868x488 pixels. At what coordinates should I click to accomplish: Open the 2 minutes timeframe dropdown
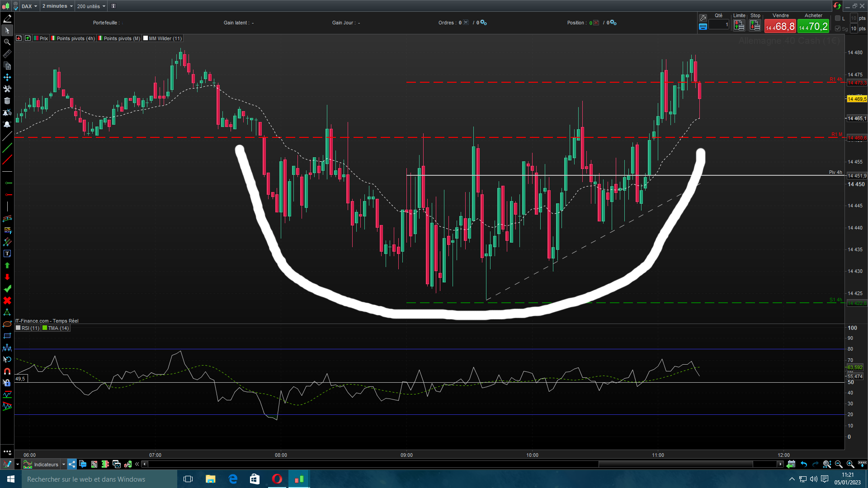(57, 6)
